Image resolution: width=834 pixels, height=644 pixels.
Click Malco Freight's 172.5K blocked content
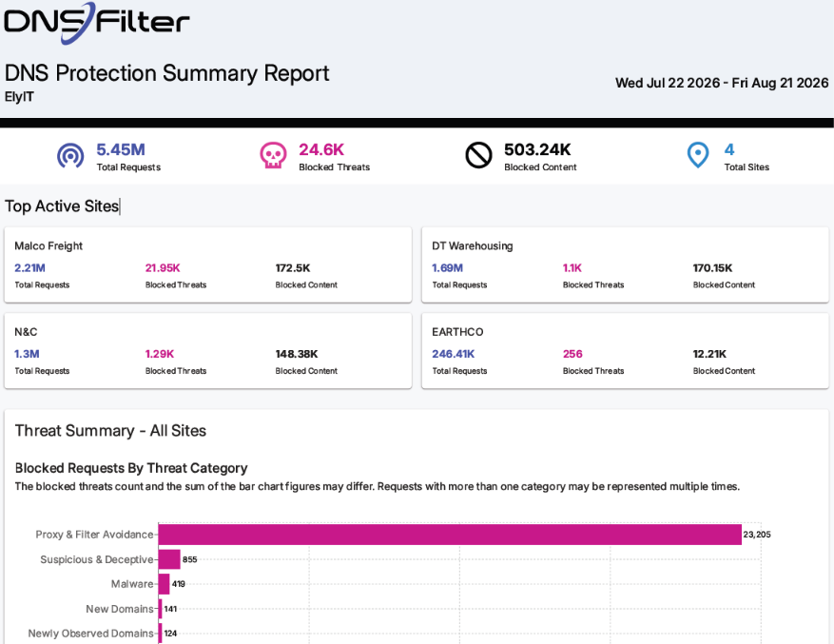click(293, 267)
